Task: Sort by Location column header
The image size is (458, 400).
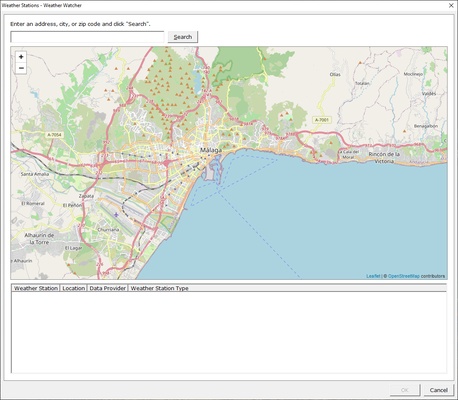Action: [x=73, y=288]
